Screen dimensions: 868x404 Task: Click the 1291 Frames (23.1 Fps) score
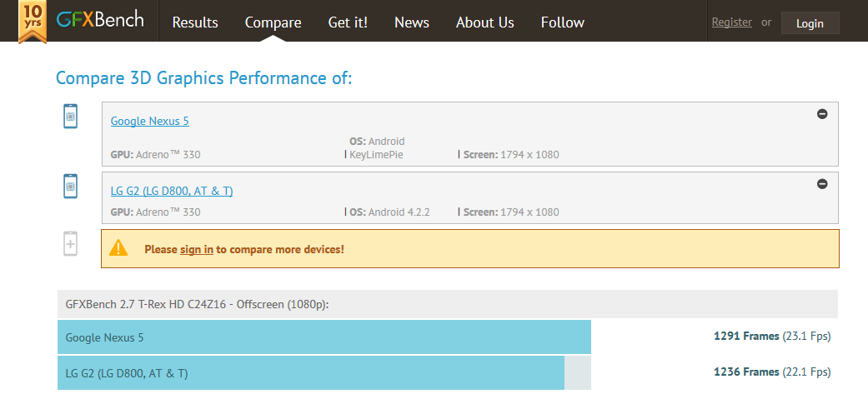pyautogui.click(x=772, y=336)
